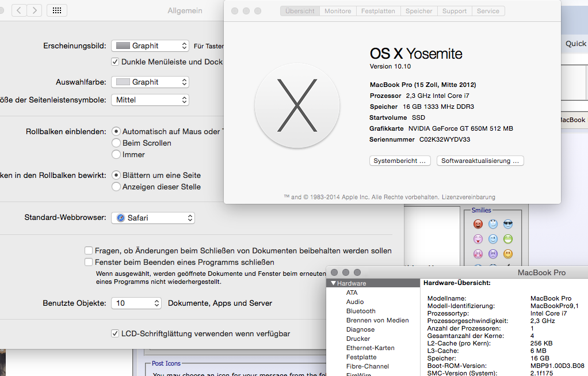The width and height of the screenshot is (588, 376).
Task: Switch to the Service tab
Action: 488,12
